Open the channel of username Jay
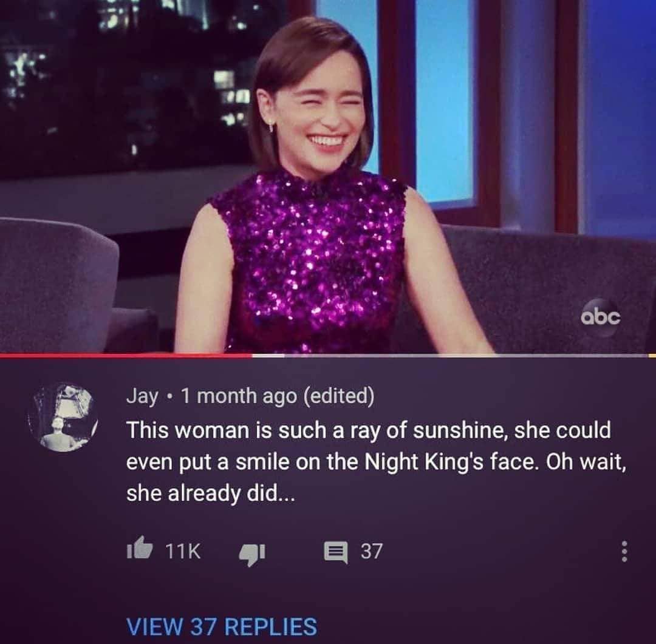 142,396
